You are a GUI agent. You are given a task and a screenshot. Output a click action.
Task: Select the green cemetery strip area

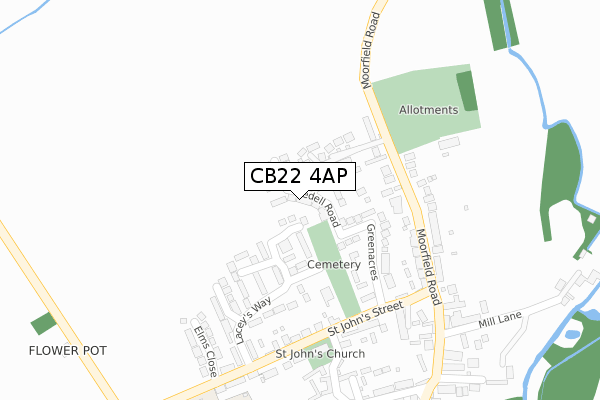334,269
